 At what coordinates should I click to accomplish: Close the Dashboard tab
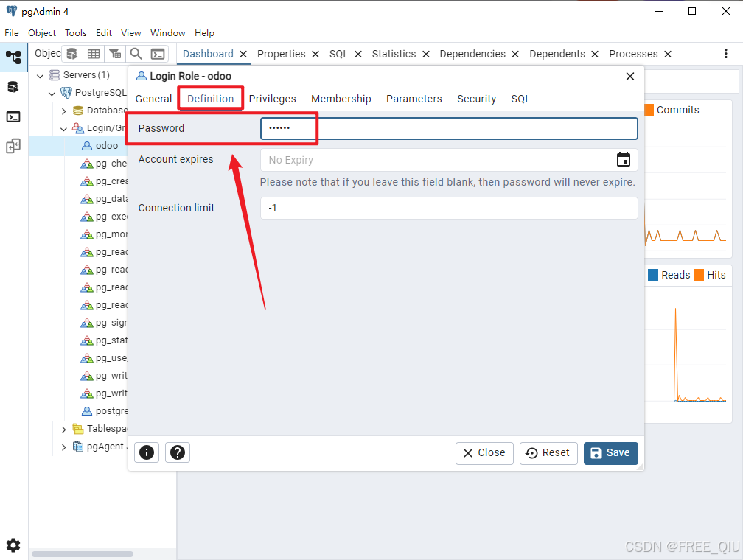click(x=243, y=54)
